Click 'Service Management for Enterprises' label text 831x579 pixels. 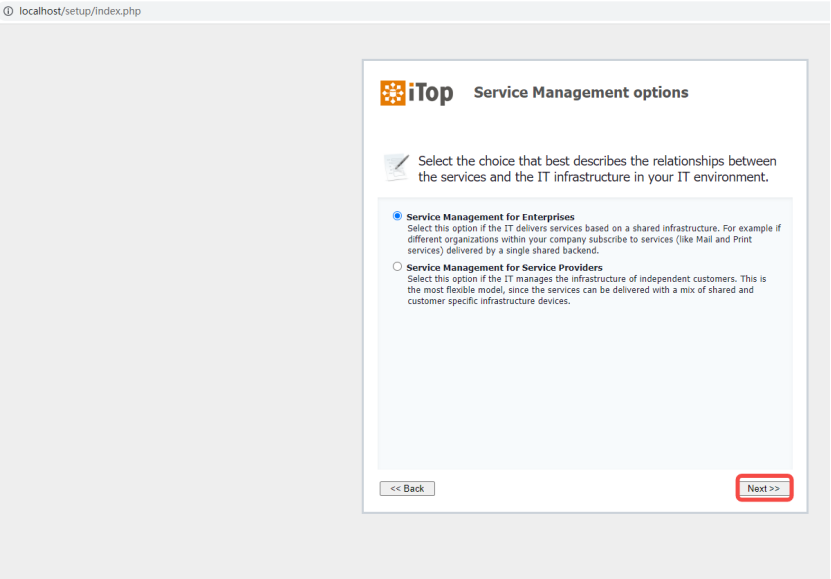click(490, 217)
